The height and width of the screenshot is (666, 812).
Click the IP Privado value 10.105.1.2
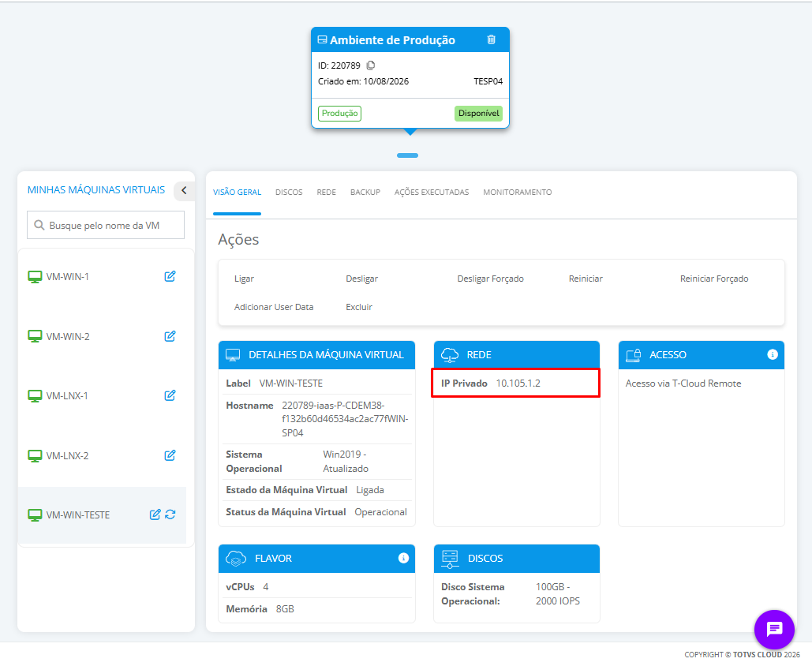tap(518, 384)
